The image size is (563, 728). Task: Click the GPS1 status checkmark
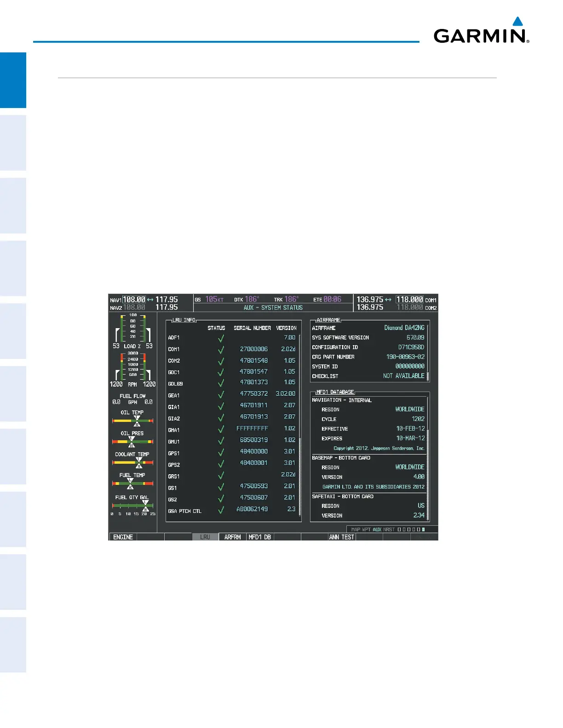[221, 453]
